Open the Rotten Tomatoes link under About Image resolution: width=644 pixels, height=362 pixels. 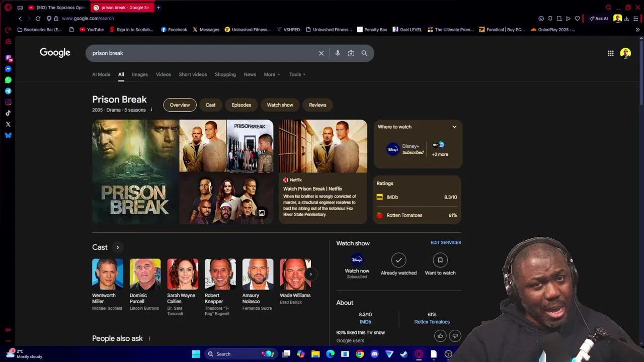tap(432, 322)
